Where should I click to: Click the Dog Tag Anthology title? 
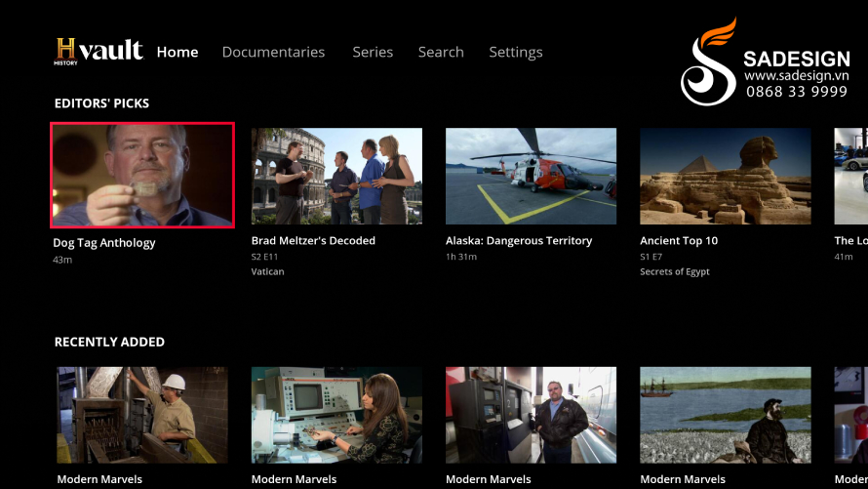(104, 243)
